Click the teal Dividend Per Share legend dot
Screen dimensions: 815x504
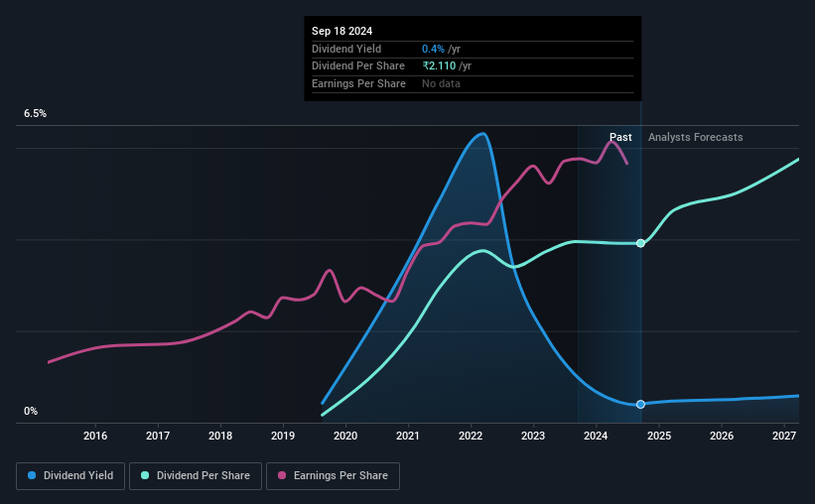point(145,475)
